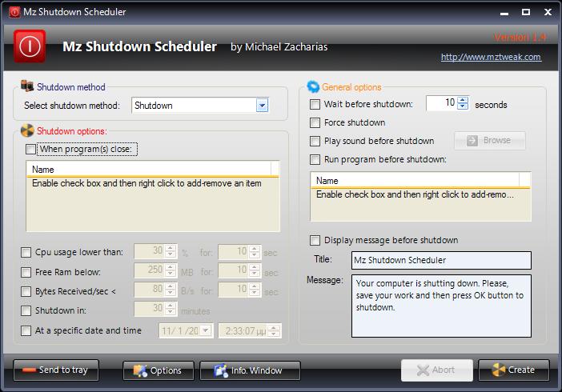562x392 pixels.
Task: Minimize the Mz Shutdown Scheduler window
Action: pos(504,12)
